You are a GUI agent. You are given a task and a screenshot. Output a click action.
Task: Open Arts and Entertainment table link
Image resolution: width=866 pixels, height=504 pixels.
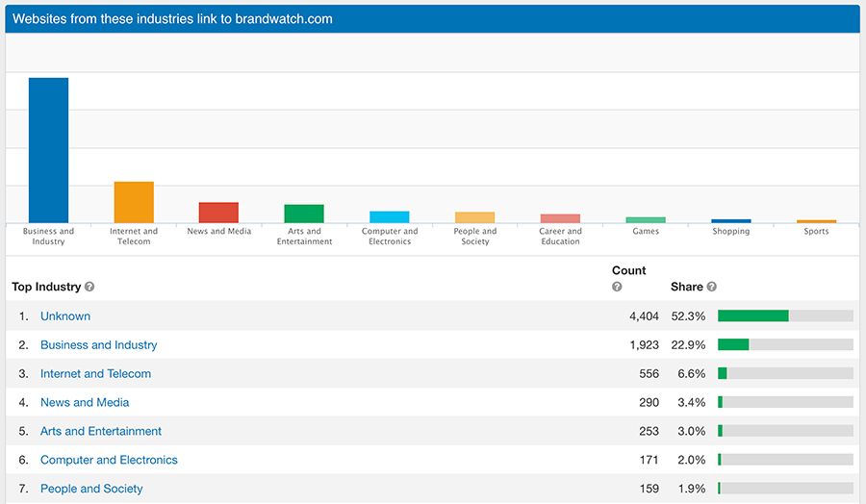(101, 431)
